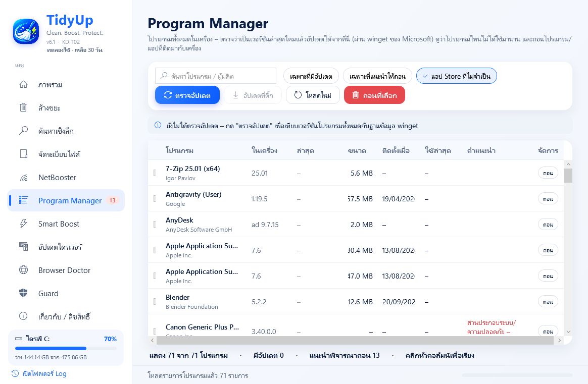This screenshot has width=588, height=384.
Task: Click เกี่ยวกับ / ลิขสิทธิ์ info icon
Action: pyautogui.click(x=23, y=316)
